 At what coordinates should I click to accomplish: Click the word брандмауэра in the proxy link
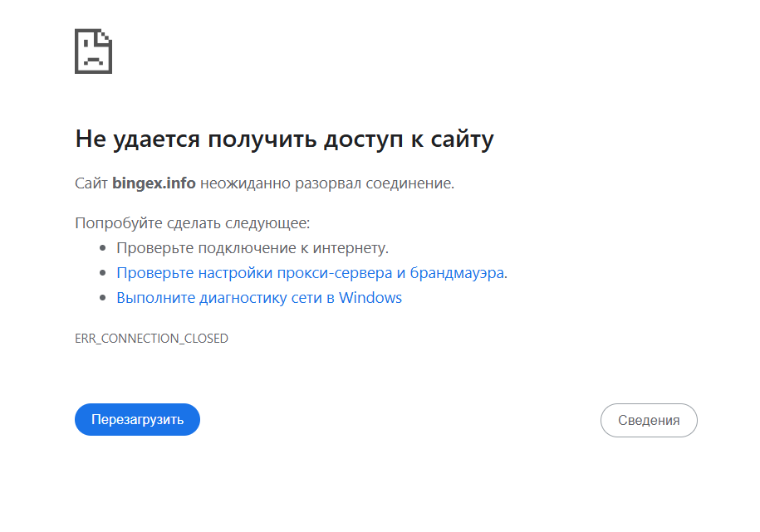[x=457, y=273]
